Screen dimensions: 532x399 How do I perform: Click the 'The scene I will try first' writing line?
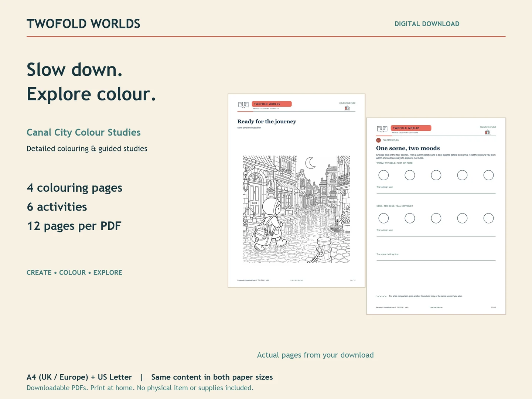[436, 260]
